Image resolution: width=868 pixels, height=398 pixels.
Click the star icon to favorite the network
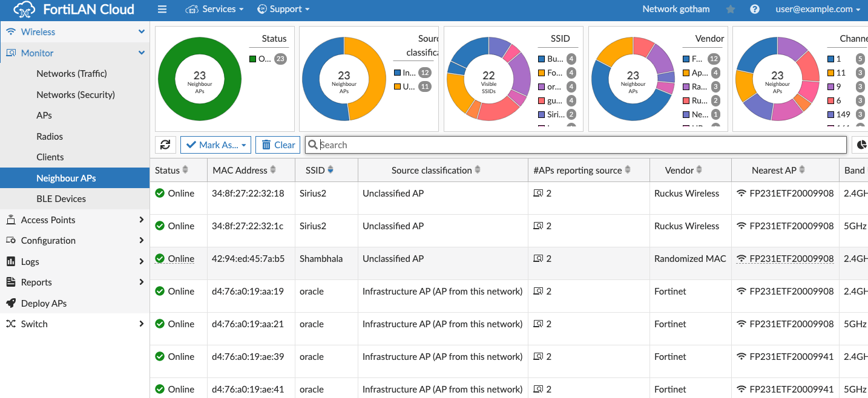(x=730, y=9)
